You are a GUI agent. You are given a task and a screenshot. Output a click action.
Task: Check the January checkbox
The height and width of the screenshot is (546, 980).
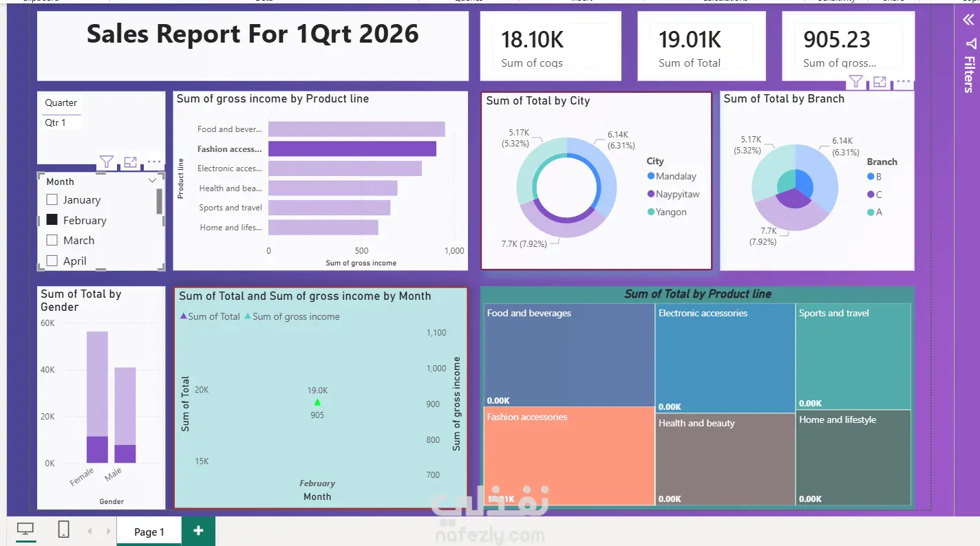pyautogui.click(x=52, y=200)
